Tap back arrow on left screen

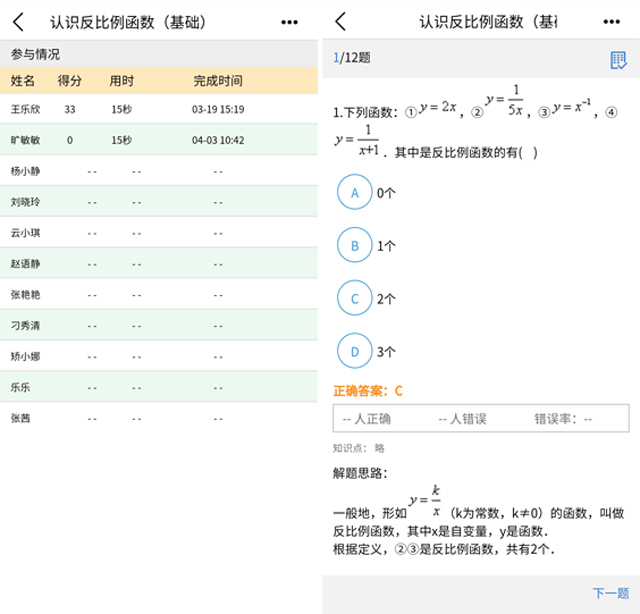pos(18,22)
